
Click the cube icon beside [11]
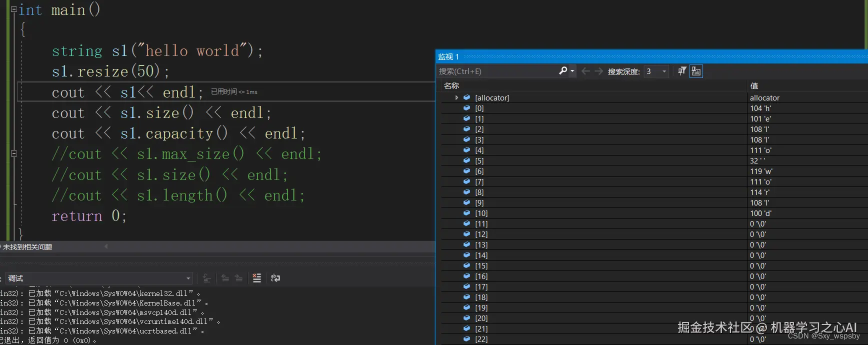(466, 223)
